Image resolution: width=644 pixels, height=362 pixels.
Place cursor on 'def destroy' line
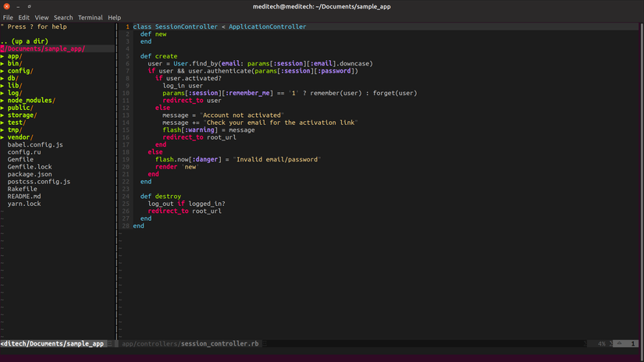[160, 197]
